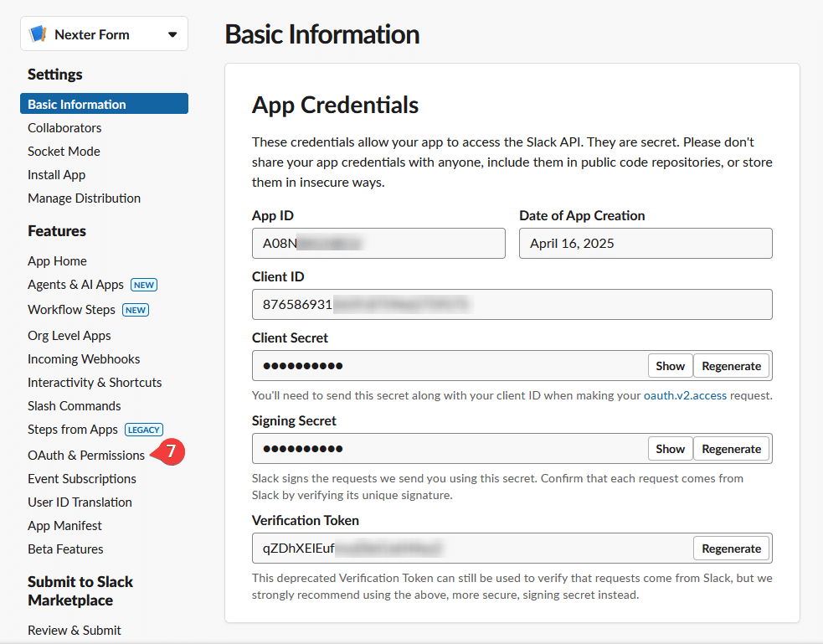Viewport: 823px width, 644px height.
Task: Open the Nexter Form app switcher dropdown
Action: click(173, 33)
